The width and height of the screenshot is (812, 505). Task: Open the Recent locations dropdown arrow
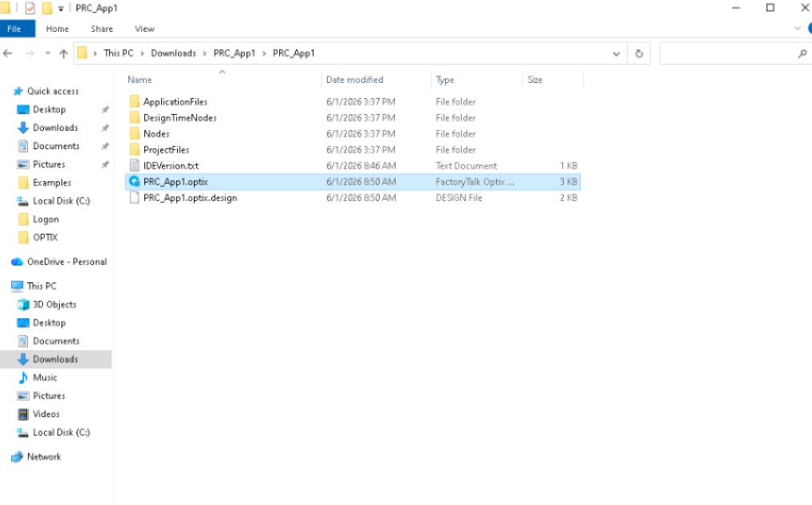coord(48,53)
